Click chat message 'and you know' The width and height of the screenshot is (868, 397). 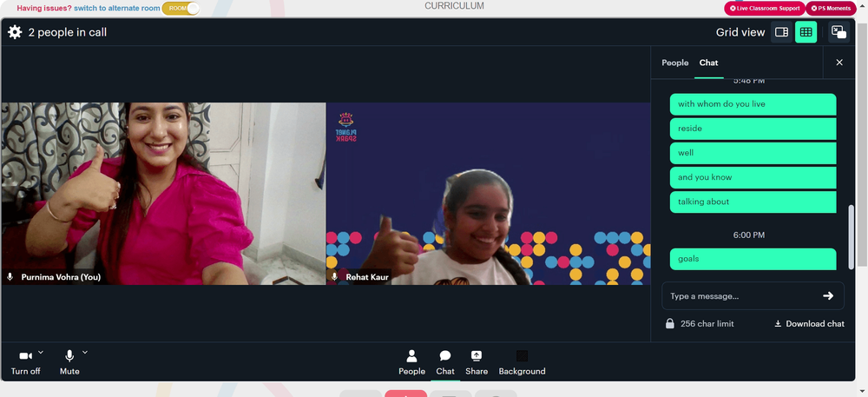point(753,177)
